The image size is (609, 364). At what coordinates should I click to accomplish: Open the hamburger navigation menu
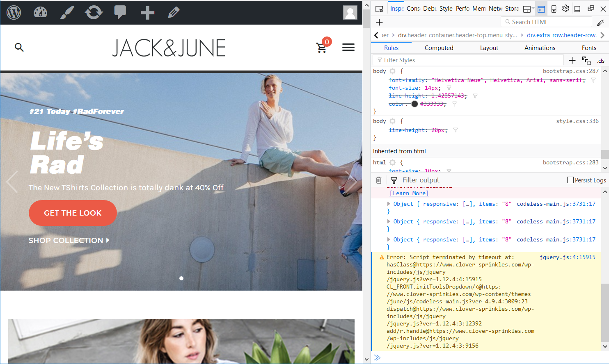click(x=348, y=48)
